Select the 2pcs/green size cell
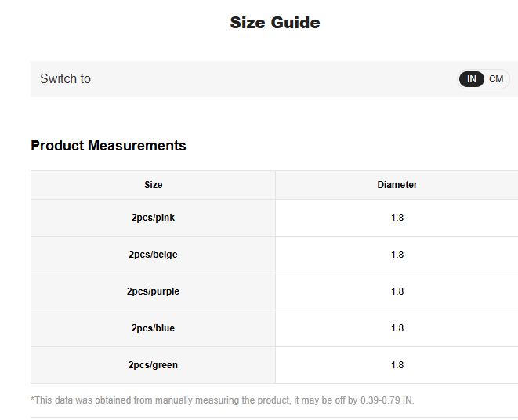The width and height of the screenshot is (518, 420). coord(154,365)
